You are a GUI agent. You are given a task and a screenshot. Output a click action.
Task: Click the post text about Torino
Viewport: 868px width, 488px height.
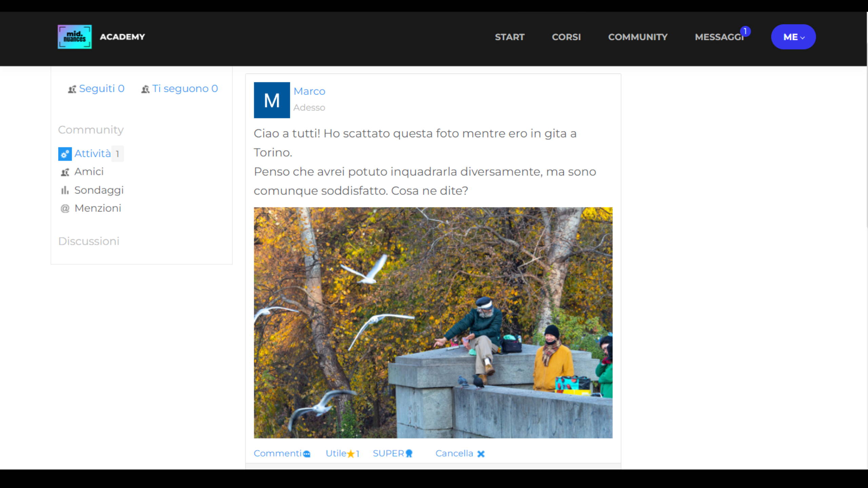[x=425, y=162]
